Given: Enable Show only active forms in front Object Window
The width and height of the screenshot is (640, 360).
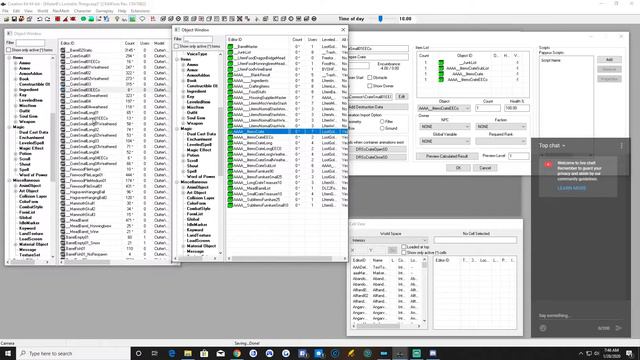Looking at the screenshot, I should pyautogui.click(x=177, y=46).
